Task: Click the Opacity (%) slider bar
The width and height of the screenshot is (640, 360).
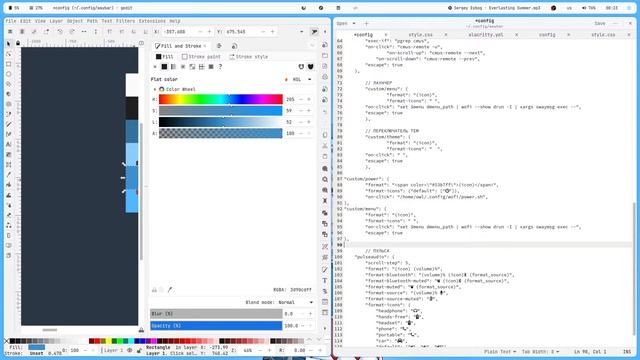Action: point(216,326)
